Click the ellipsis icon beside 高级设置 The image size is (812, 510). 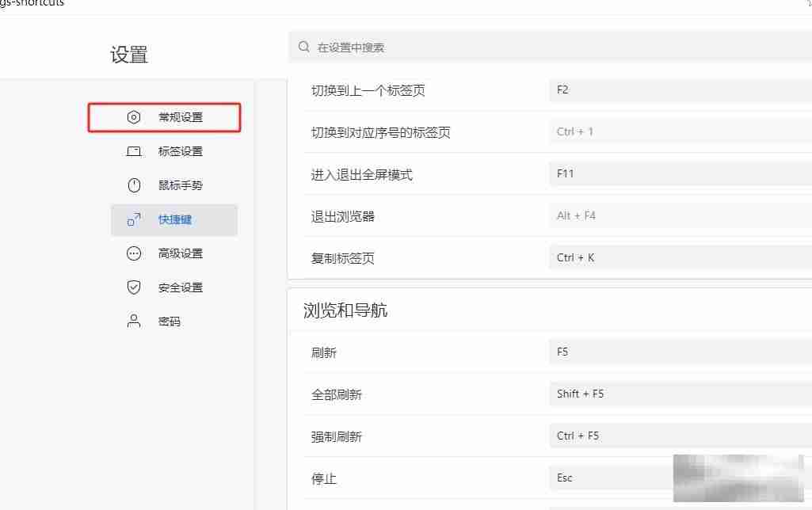tap(134, 253)
